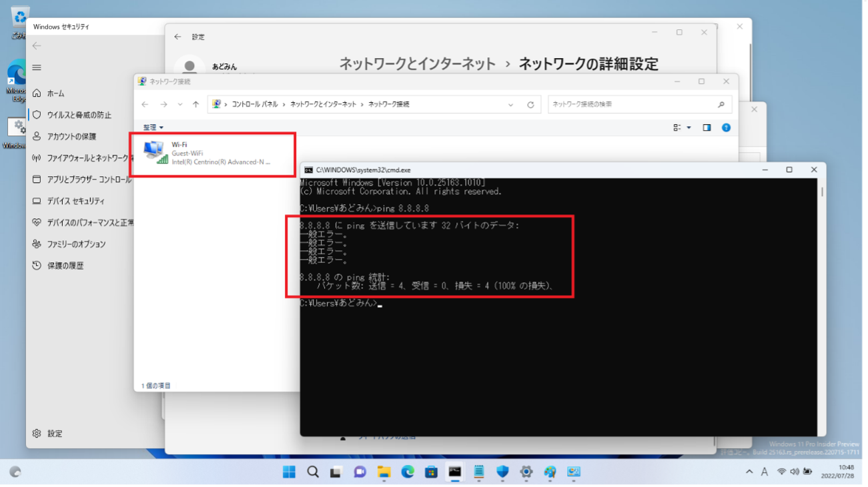The width and height of the screenshot is (868, 487).
Task: Open the volume tray icon
Action: coord(794,472)
